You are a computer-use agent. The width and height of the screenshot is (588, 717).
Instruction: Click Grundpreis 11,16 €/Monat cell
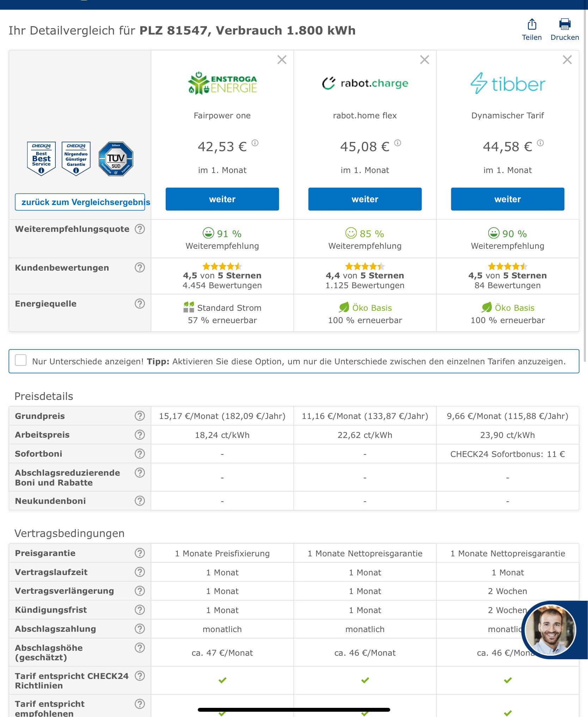pyautogui.click(x=365, y=416)
